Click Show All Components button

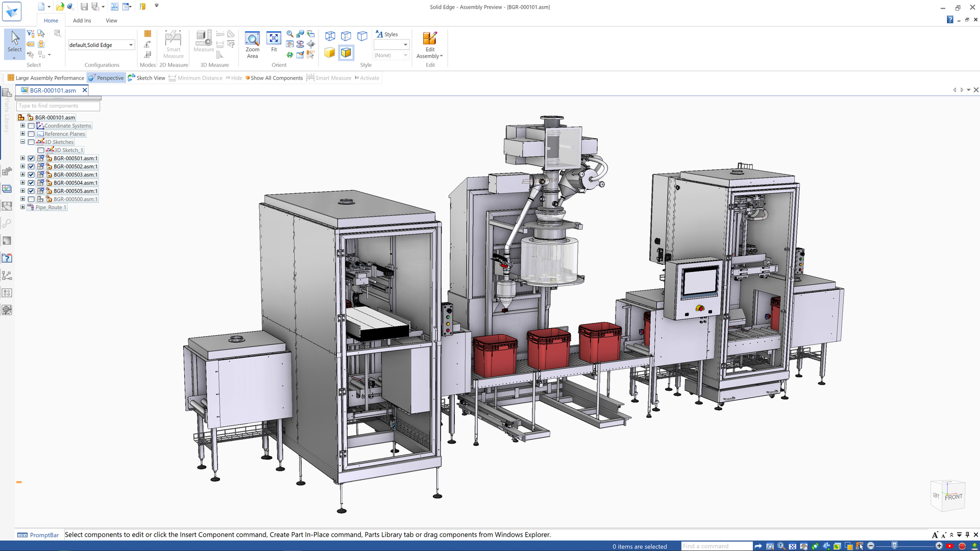pos(274,78)
